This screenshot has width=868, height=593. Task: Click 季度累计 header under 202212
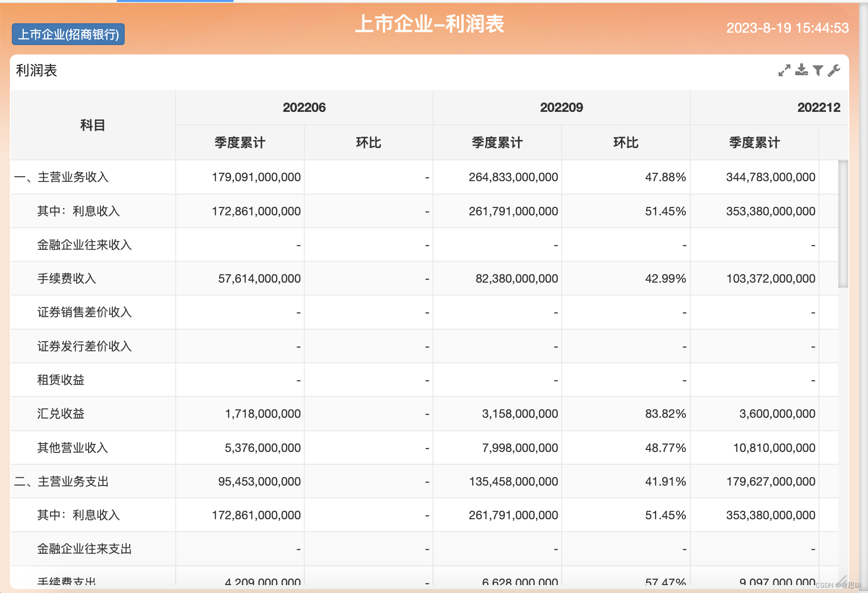(x=755, y=143)
